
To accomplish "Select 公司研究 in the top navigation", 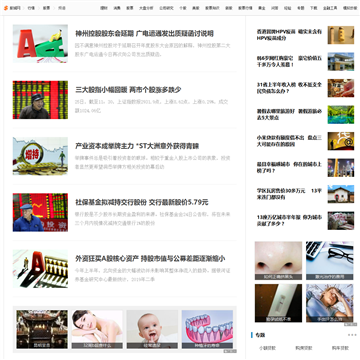I will click(x=166, y=8).
